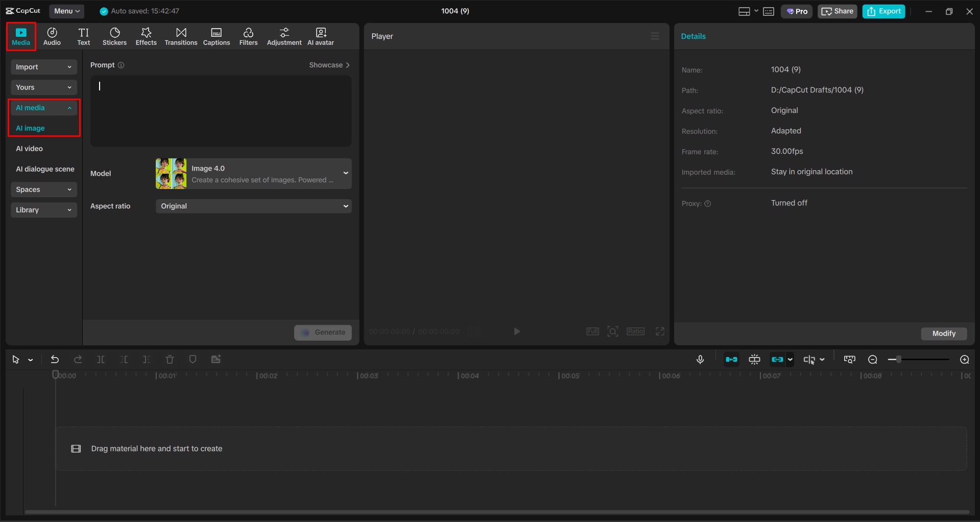Open the AI avatar panel

(320, 36)
